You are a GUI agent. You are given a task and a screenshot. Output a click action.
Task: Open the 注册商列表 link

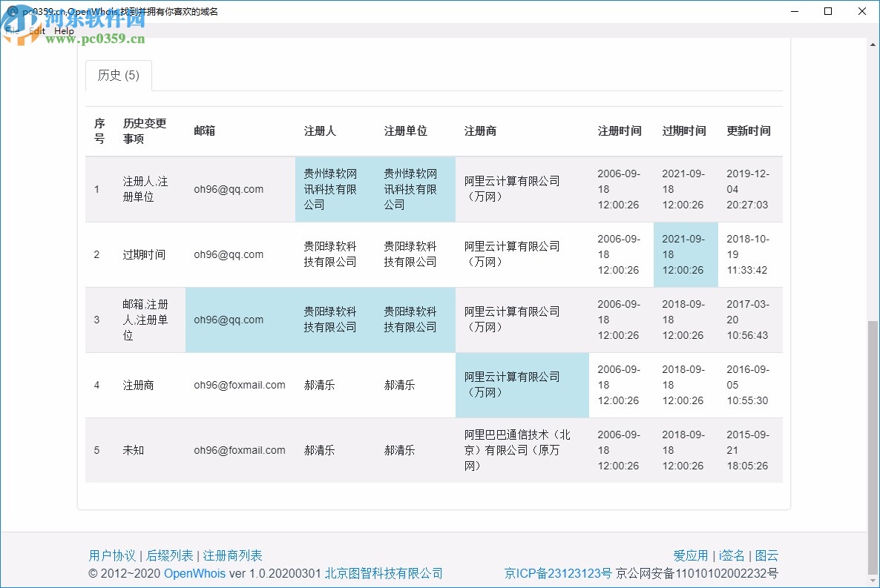pyautogui.click(x=230, y=555)
